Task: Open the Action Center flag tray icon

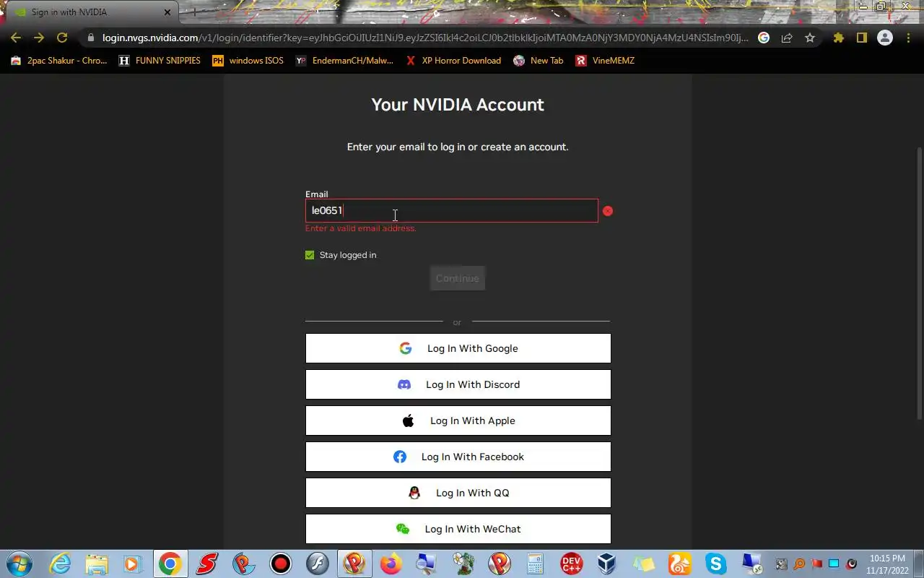Action: (x=816, y=564)
